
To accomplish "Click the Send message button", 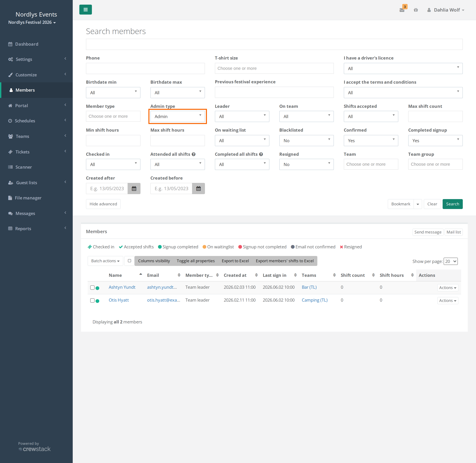I will 428,232.
